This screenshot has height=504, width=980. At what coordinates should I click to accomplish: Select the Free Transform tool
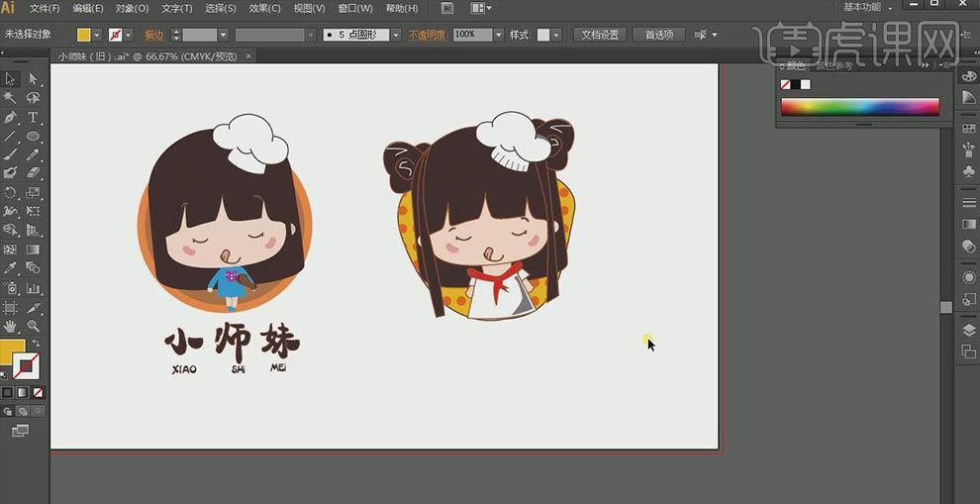click(33, 211)
